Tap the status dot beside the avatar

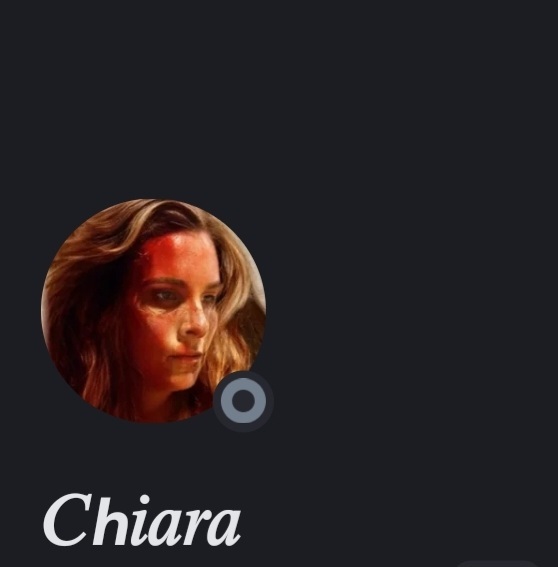pos(243,401)
